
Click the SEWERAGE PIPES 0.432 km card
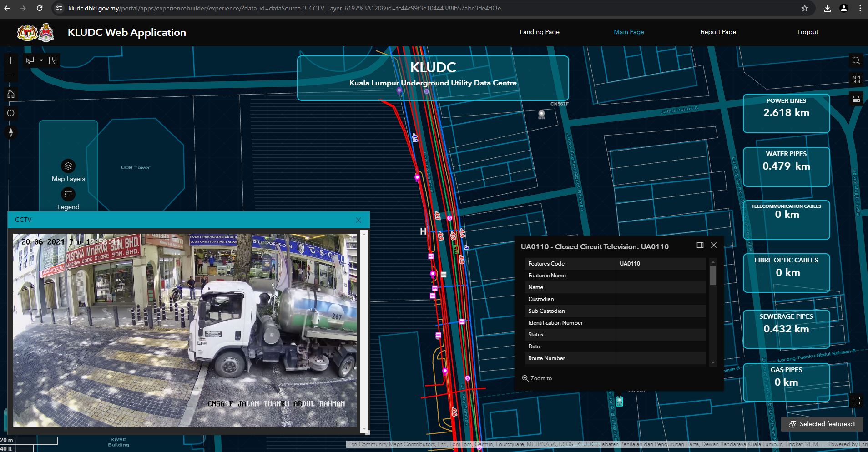pyautogui.click(x=786, y=329)
